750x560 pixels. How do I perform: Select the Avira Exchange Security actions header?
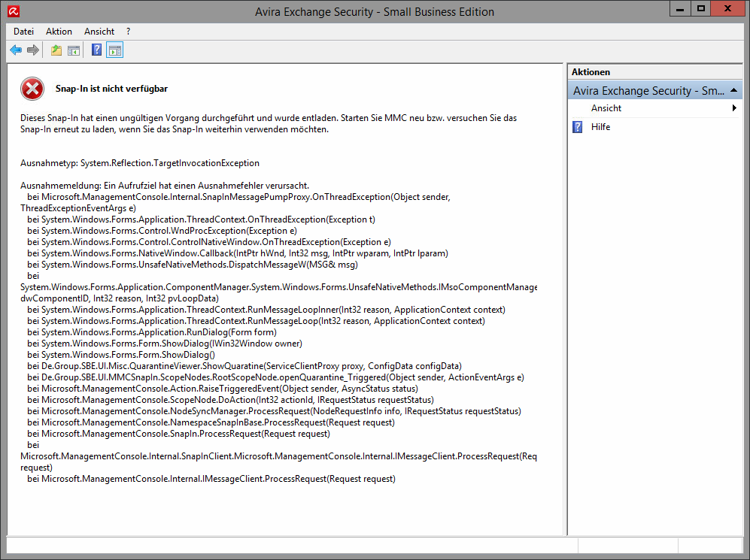(x=654, y=90)
